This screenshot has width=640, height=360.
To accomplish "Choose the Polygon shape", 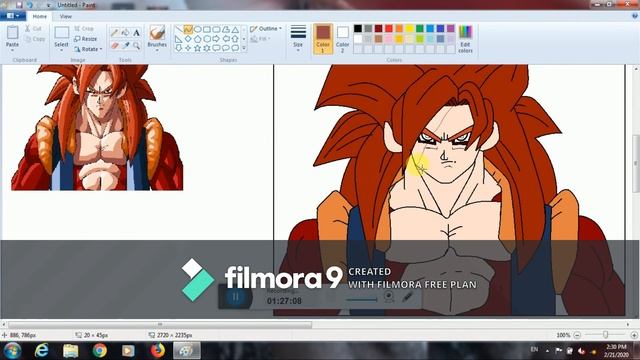I will 226,29.
